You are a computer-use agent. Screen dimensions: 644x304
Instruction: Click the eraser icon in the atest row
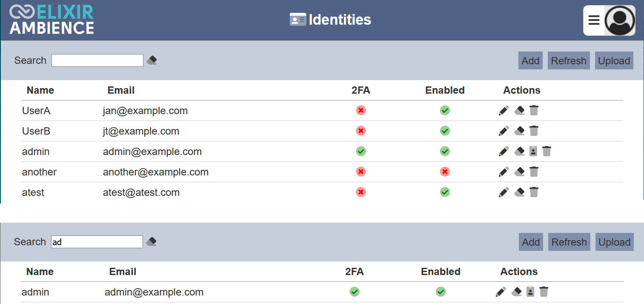519,192
